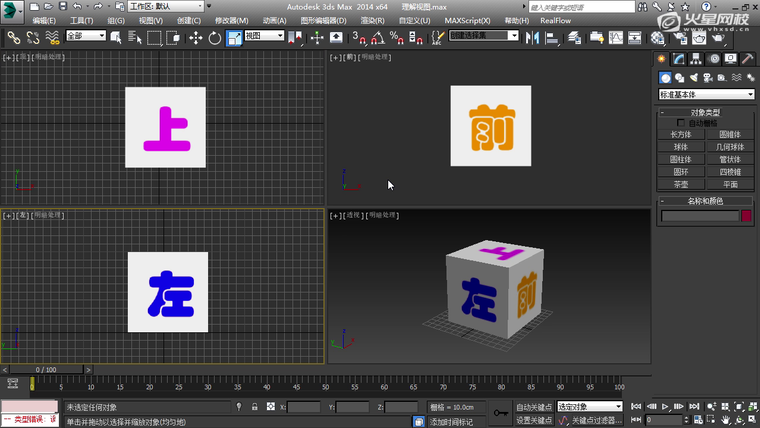
Task: Switch to Lights category in Create panel
Action: pyautogui.click(x=693, y=77)
